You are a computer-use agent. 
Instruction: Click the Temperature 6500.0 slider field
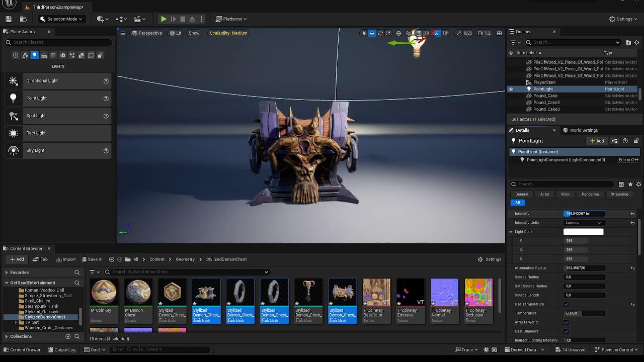tap(583, 313)
